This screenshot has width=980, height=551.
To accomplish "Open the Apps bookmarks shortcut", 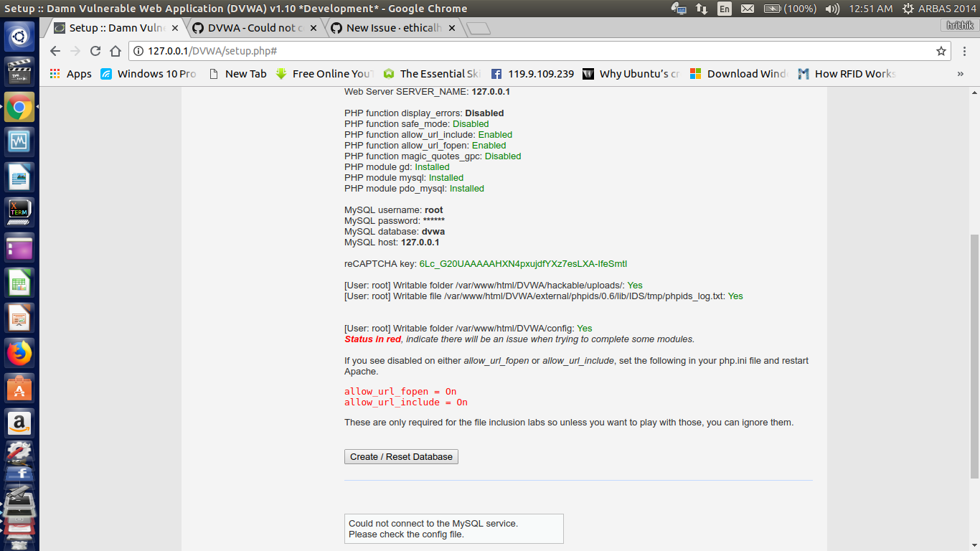I will click(70, 73).
